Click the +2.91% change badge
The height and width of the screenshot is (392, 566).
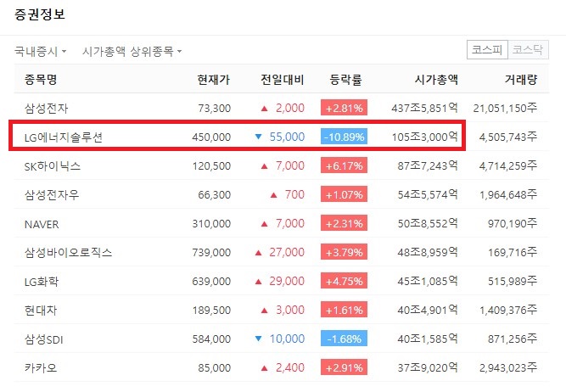[344, 367]
